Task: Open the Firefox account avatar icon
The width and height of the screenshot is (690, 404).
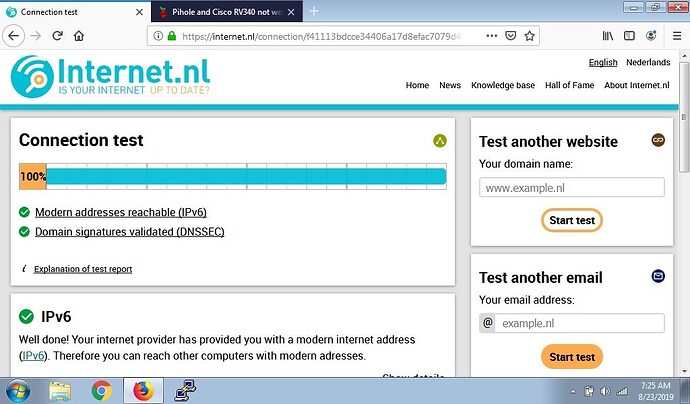Action: pyautogui.click(x=651, y=36)
